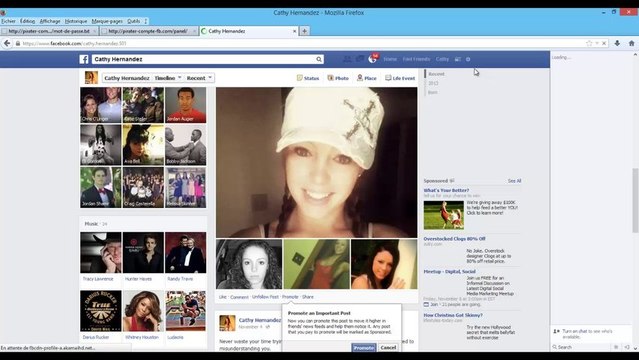
Task: Open the Fichier menu
Action: coord(8,21)
